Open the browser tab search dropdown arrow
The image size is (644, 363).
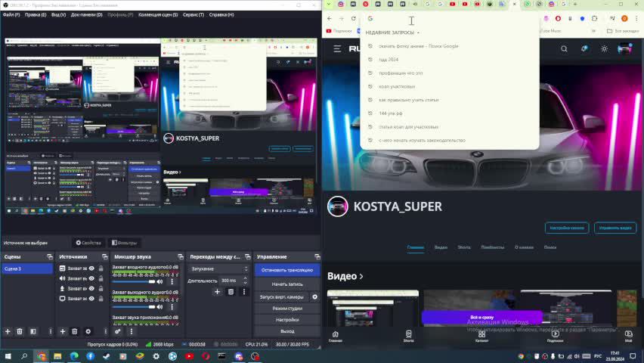click(329, 4)
